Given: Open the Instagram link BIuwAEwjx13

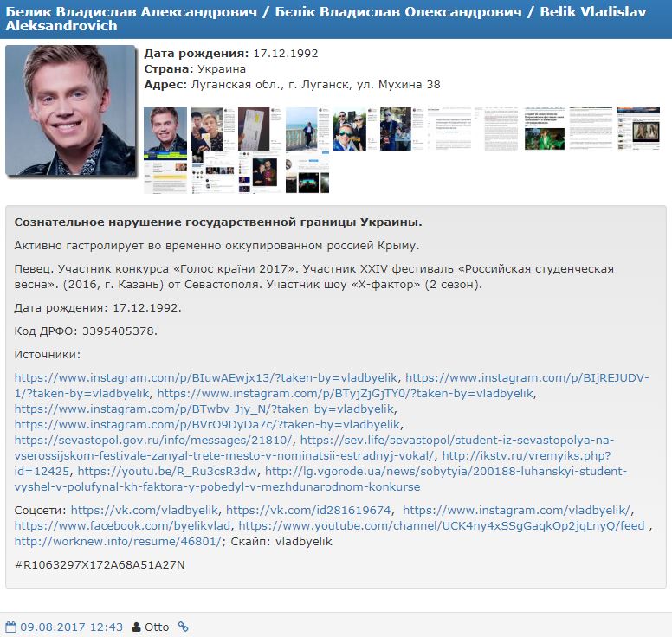Looking at the screenshot, I should tap(206, 378).
